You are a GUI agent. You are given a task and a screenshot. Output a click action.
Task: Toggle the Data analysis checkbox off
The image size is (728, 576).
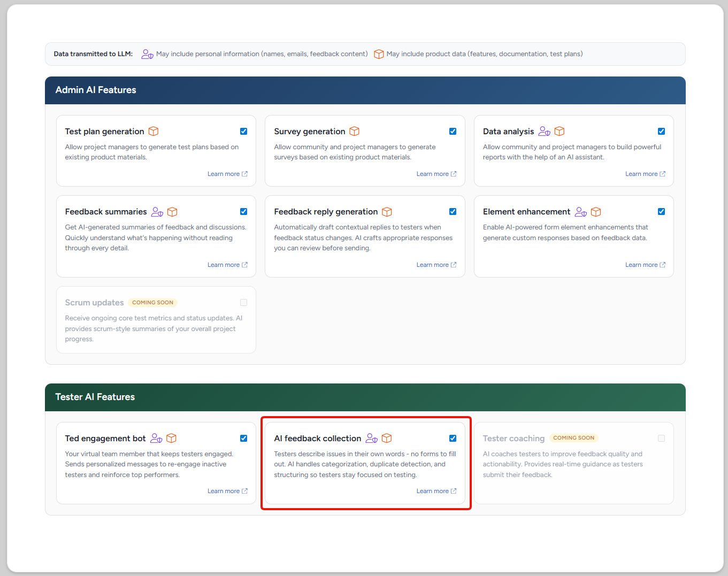click(x=661, y=131)
